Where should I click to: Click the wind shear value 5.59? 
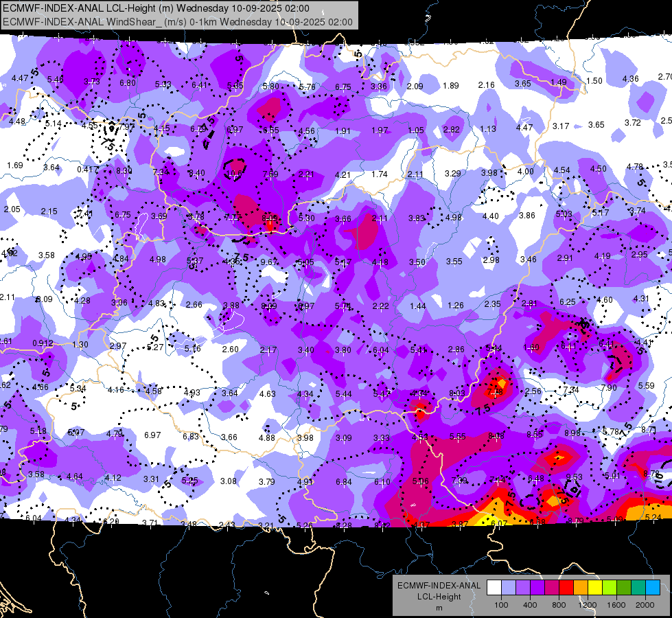[647, 385]
